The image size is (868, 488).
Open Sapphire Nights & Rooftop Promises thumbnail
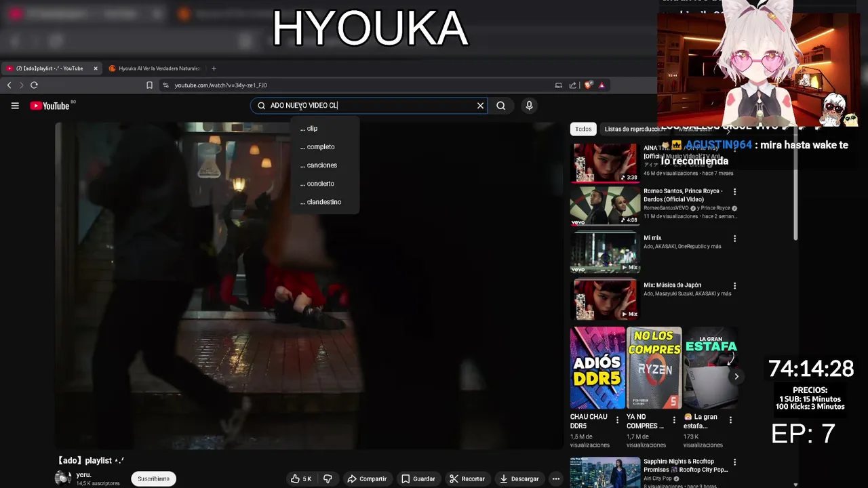605,472
